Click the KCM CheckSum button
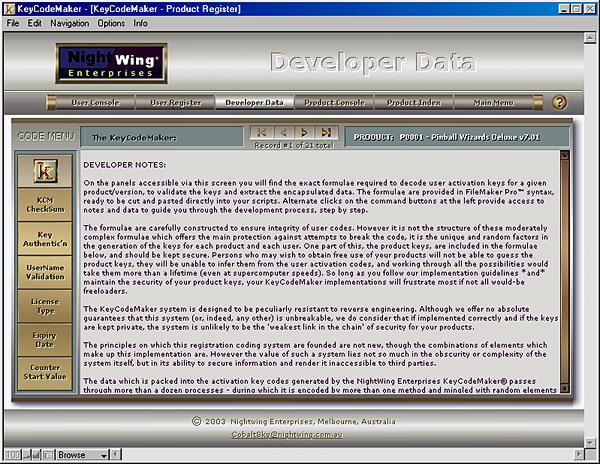This screenshot has width=600, height=464. pyautogui.click(x=45, y=205)
